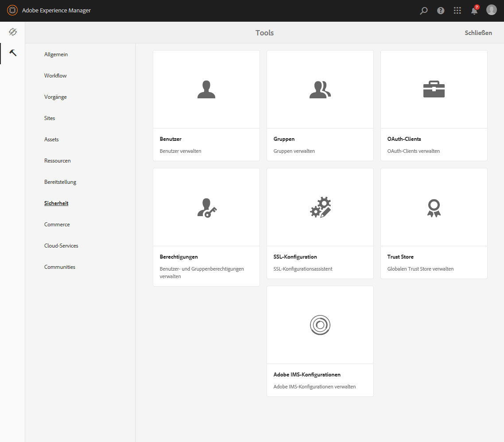Click the 'Benutzer verwalten' description
This screenshot has height=442, width=504.
[180, 151]
